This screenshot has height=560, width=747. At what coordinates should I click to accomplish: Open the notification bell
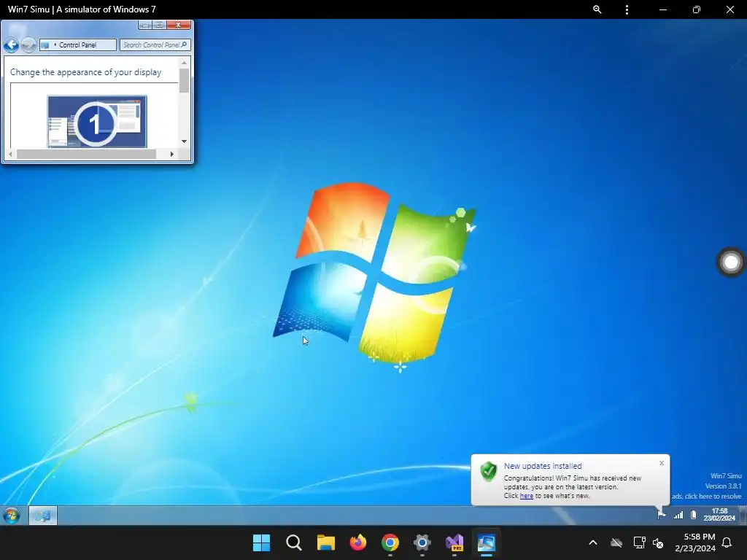point(727,542)
